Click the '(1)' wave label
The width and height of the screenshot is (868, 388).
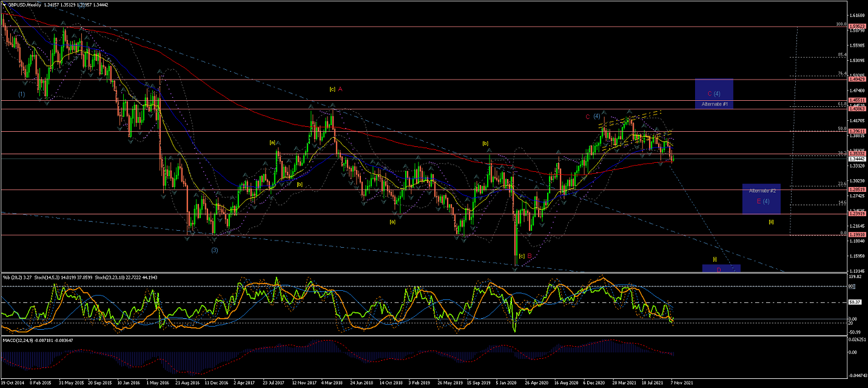22,94
